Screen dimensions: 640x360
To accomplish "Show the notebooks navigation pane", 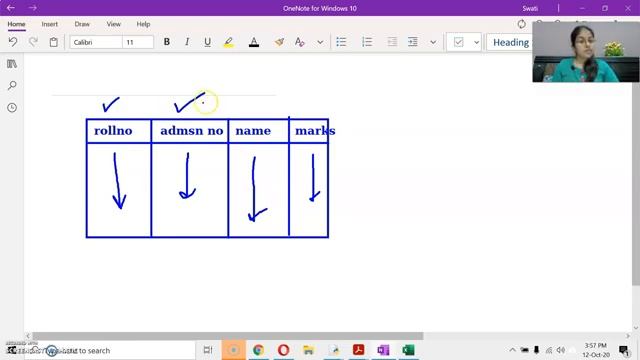I will 12,64.
